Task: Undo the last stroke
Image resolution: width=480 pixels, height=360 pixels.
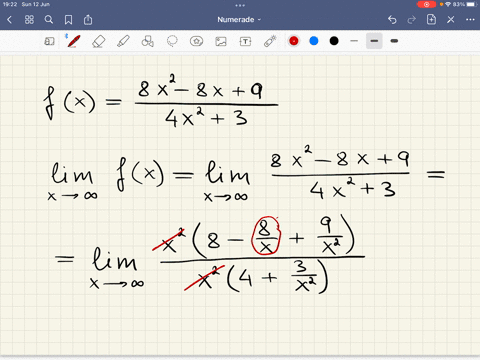Action: coord(392,20)
